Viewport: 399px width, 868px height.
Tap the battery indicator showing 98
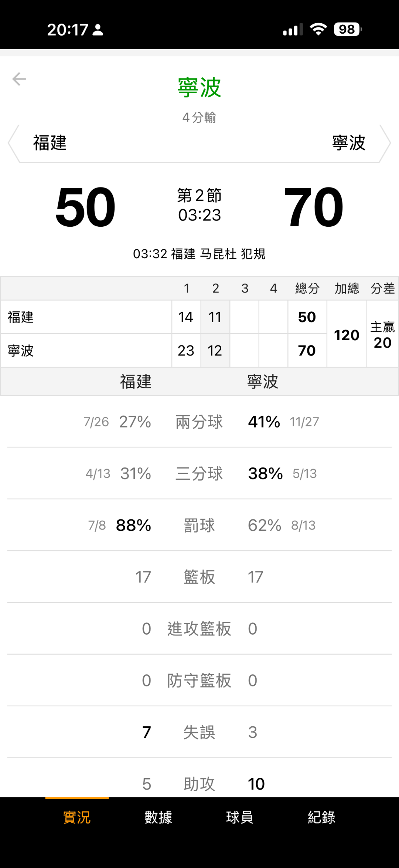348,29
